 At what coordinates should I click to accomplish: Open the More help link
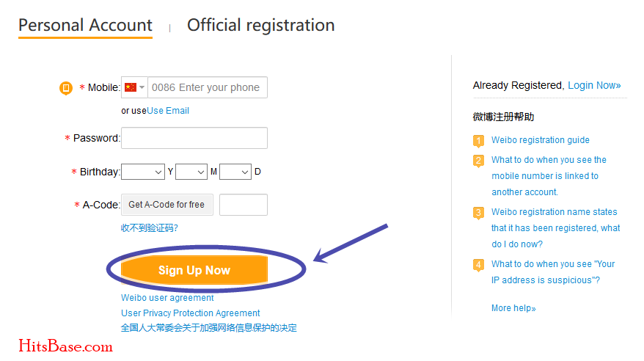click(513, 308)
